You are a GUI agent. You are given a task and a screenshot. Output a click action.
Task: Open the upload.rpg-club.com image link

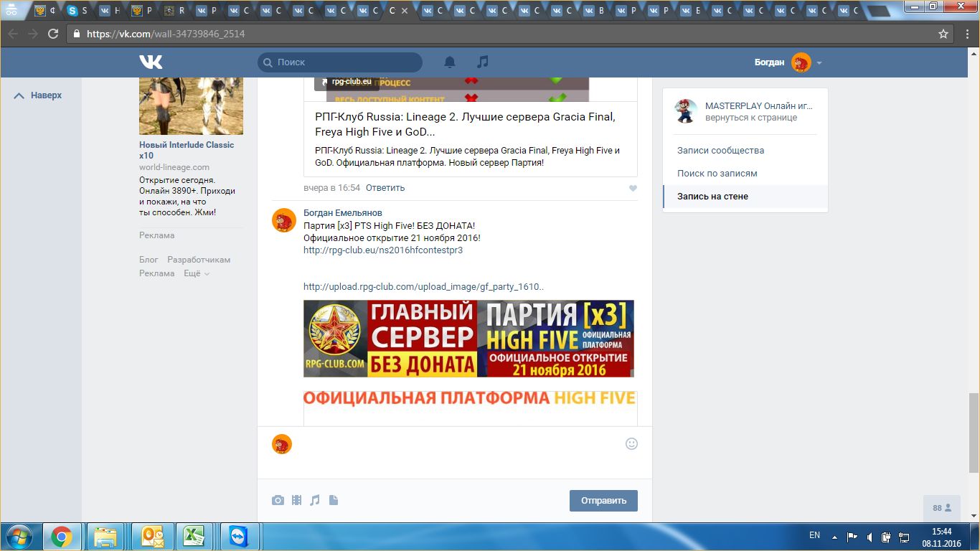423,287
